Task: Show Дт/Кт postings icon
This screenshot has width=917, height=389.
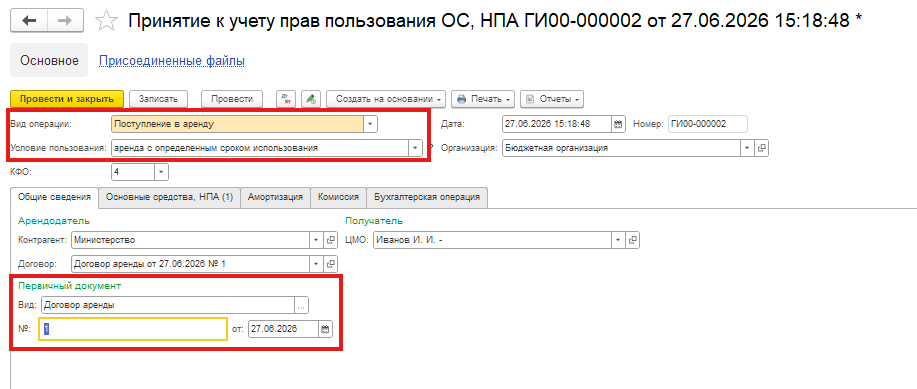Action: (x=287, y=99)
